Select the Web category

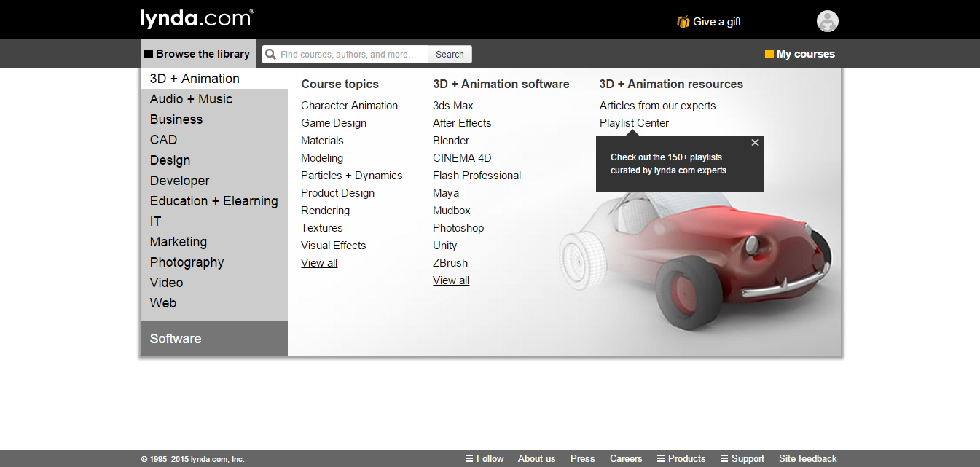coord(214,303)
